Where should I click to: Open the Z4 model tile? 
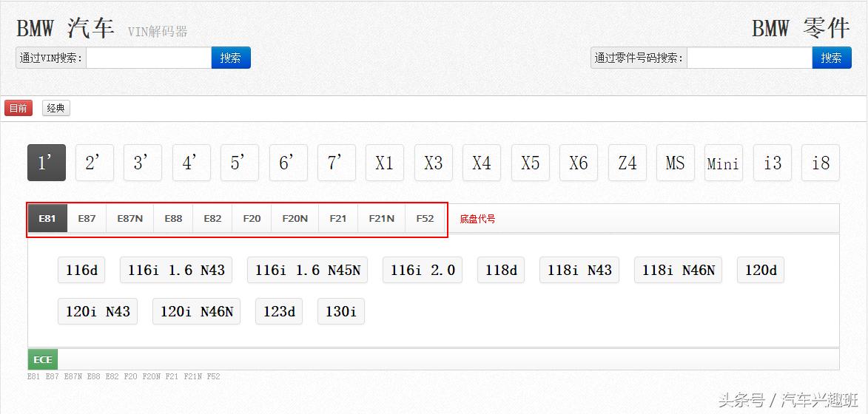(x=628, y=163)
